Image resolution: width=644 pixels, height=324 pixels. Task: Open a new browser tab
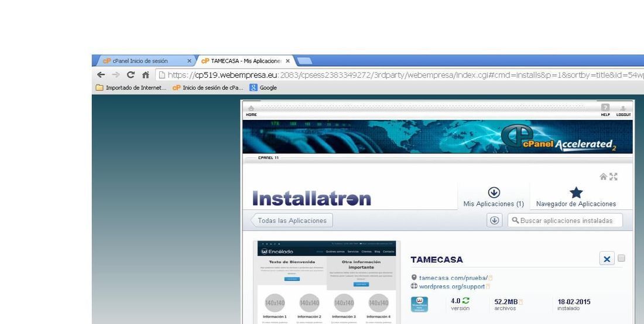(304, 61)
